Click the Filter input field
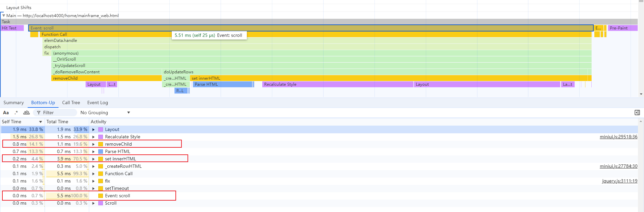 point(55,113)
